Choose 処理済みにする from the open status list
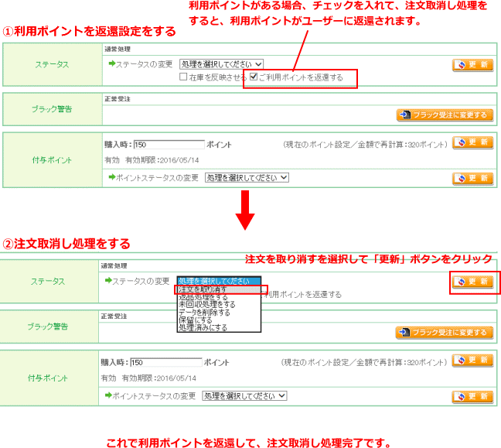The height and width of the screenshot is (448, 501). [219, 328]
